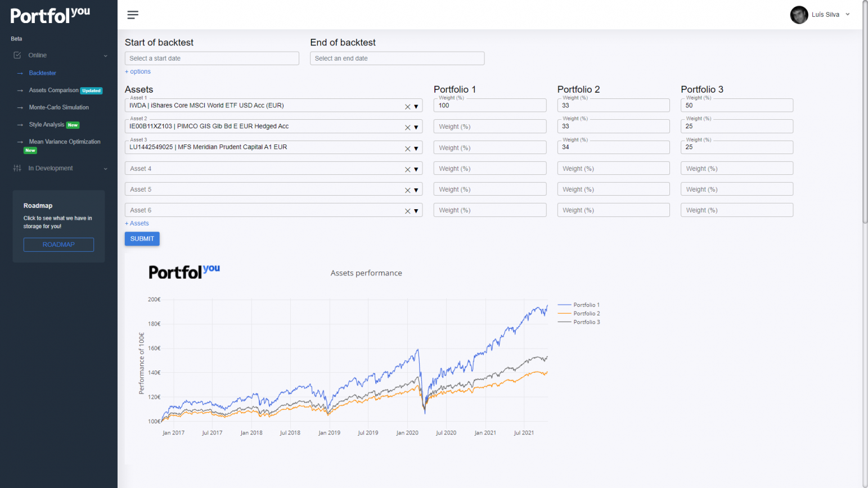Click Portfolio 1 weight field for Asset 3

490,147
